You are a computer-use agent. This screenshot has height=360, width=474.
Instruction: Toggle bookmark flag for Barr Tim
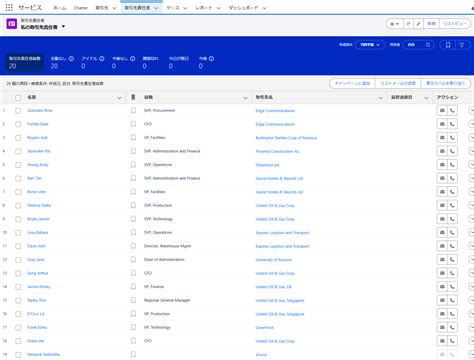point(133,178)
